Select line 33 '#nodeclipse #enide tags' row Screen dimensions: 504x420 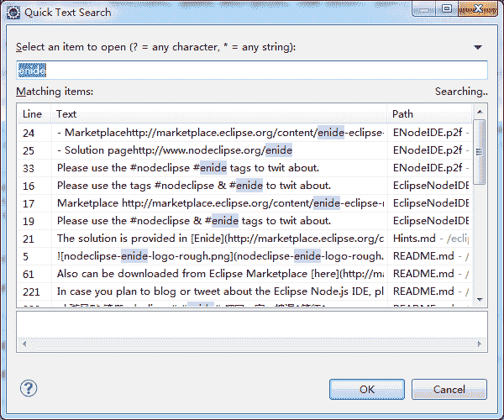(245, 168)
